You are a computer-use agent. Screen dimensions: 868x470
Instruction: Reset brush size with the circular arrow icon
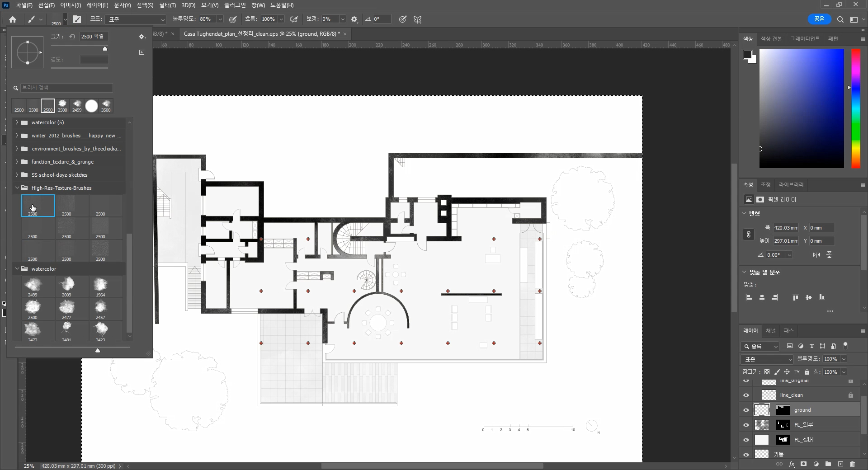(x=72, y=37)
